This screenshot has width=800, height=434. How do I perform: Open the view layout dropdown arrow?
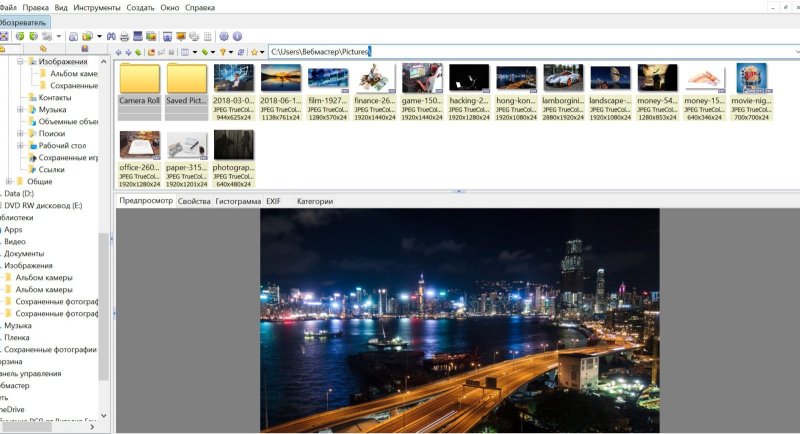click(194, 52)
